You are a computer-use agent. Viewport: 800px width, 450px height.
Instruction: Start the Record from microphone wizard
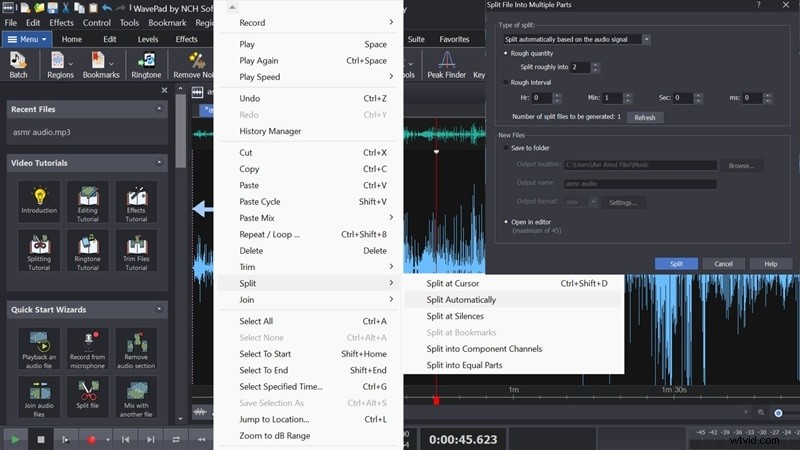pos(88,349)
